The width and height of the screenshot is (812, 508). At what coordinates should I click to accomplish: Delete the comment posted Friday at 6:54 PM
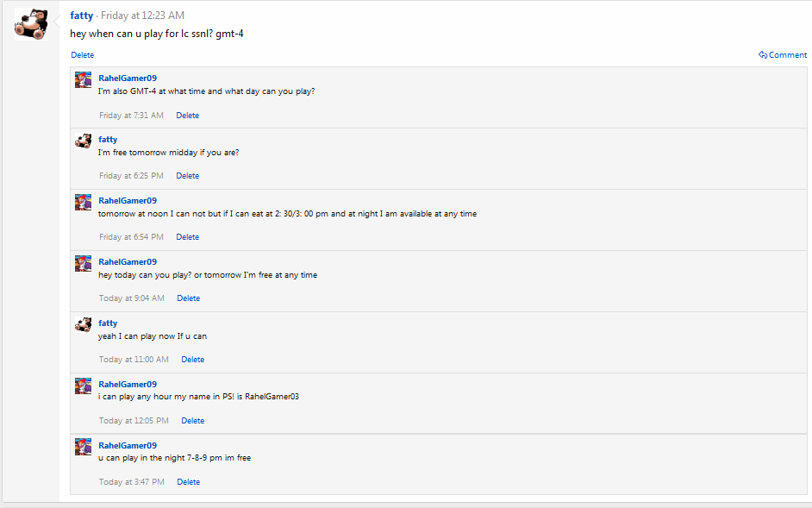pos(188,237)
